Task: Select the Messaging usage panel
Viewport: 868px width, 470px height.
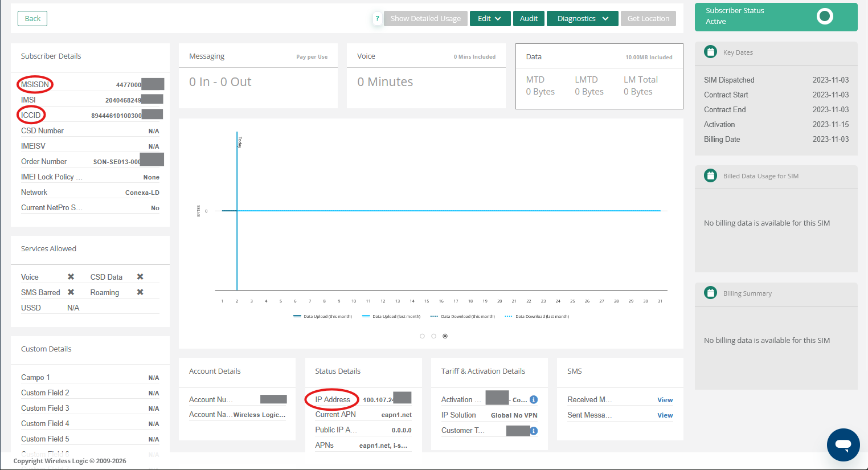Action: (x=257, y=76)
